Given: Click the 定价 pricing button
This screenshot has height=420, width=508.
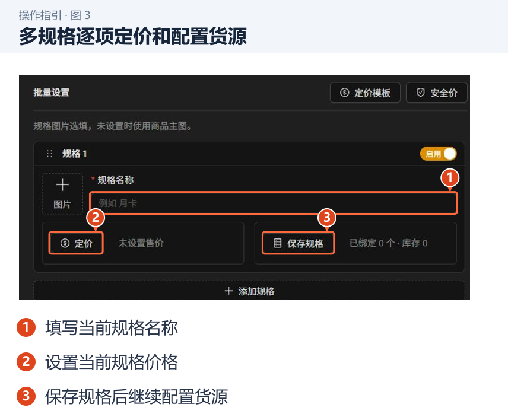Looking at the screenshot, I should (x=76, y=243).
